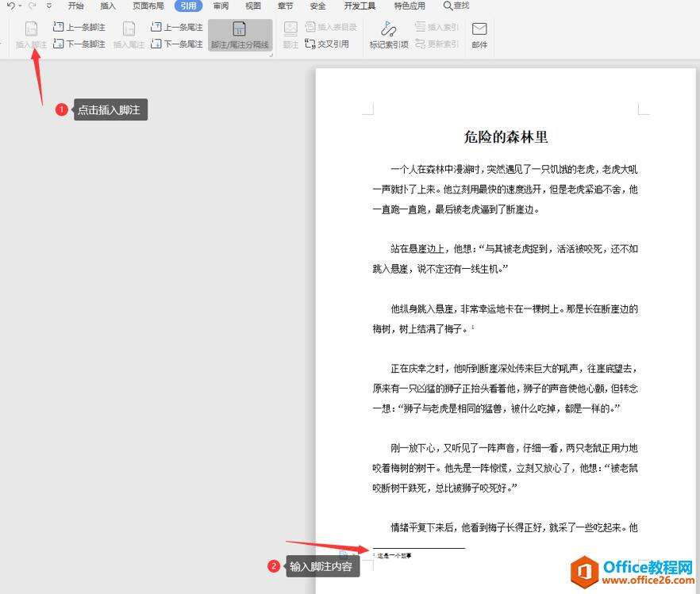Click footnote reference mark after 梅子。

[x=473, y=327]
